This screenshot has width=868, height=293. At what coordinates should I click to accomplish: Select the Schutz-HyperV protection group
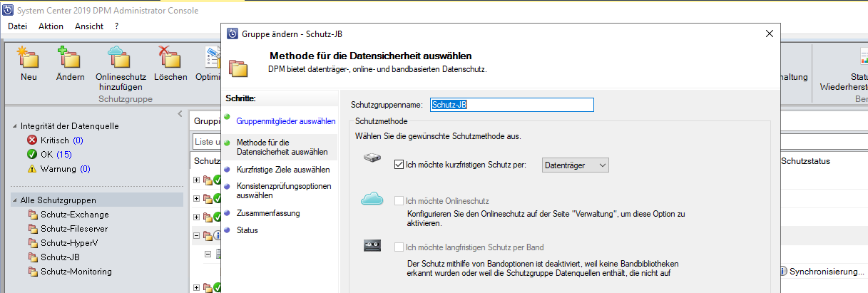point(69,243)
